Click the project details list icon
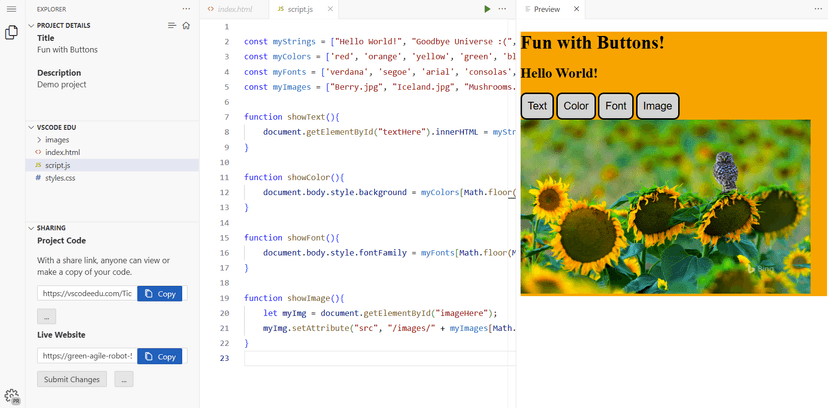The width and height of the screenshot is (828, 408). click(172, 25)
